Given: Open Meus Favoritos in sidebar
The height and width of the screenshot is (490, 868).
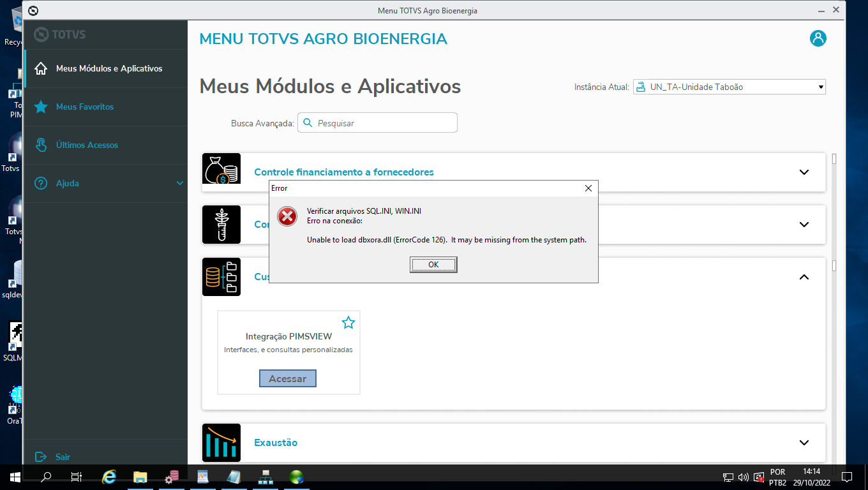Looking at the screenshot, I should click(x=85, y=107).
